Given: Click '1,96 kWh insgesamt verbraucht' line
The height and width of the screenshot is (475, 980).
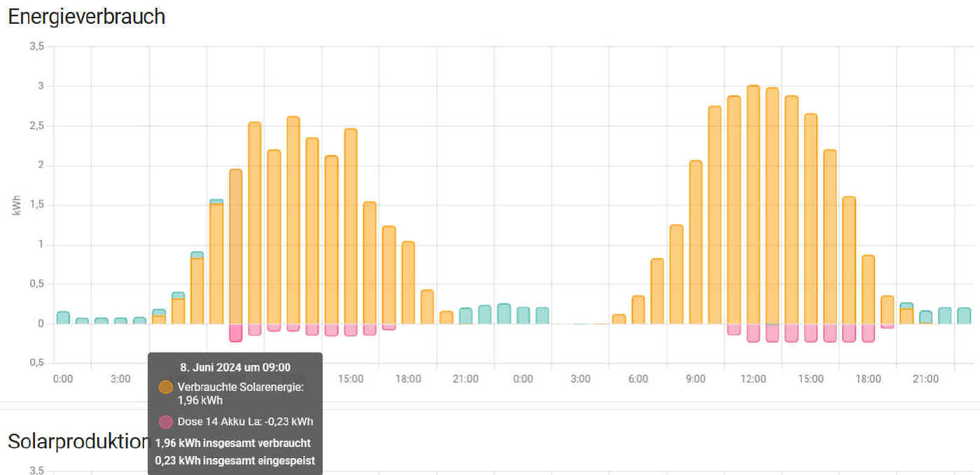Looking at the screenshot, I should (x=233, y=443).
